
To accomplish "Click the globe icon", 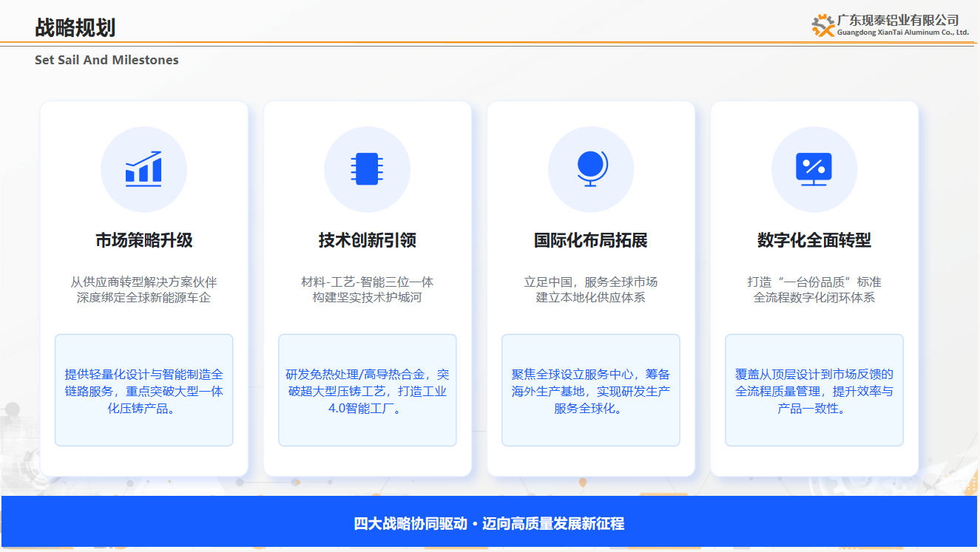I will click(591, 169).
